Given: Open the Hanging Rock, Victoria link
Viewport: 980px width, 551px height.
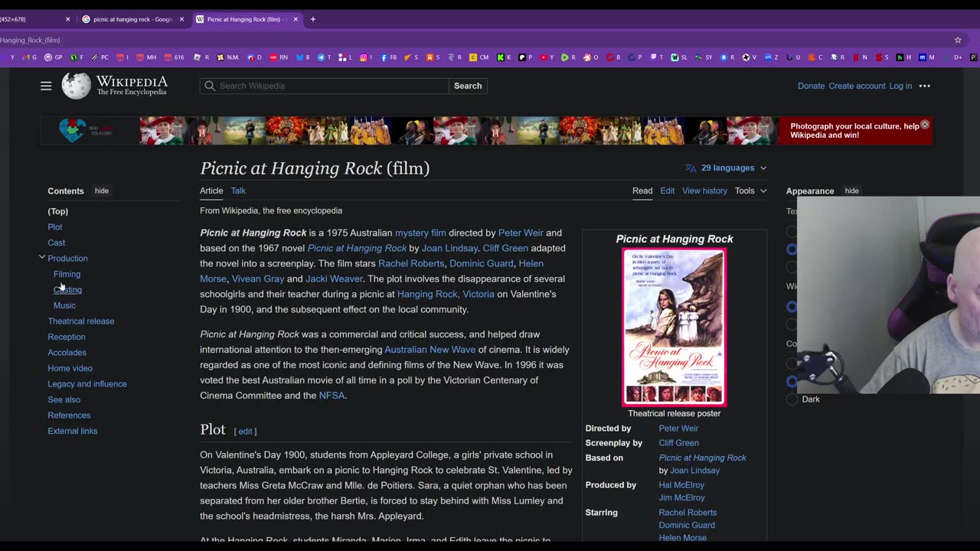Looking at the screenshot, I should (x=446, y=294).
